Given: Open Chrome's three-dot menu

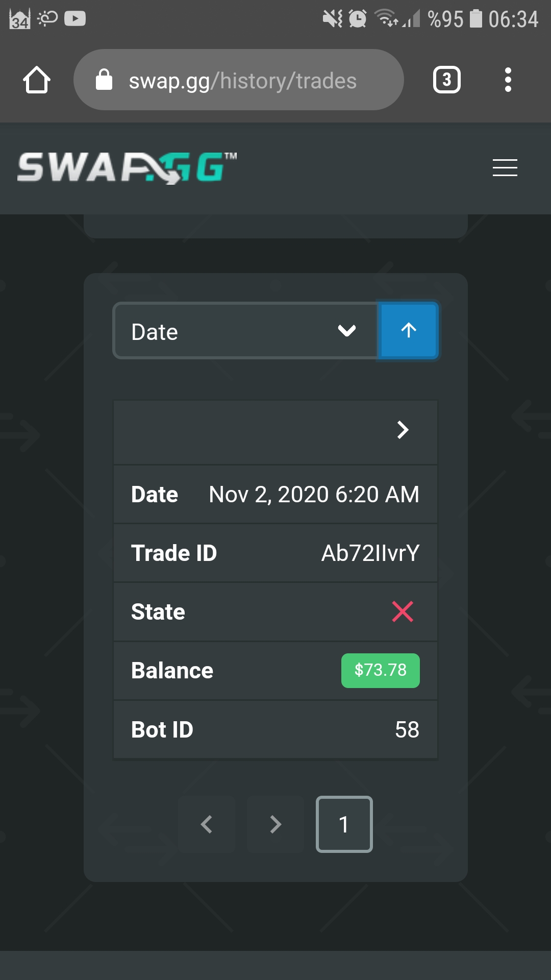Looking at the screenshot, I should pyautogui.click(x=508, y=80).
